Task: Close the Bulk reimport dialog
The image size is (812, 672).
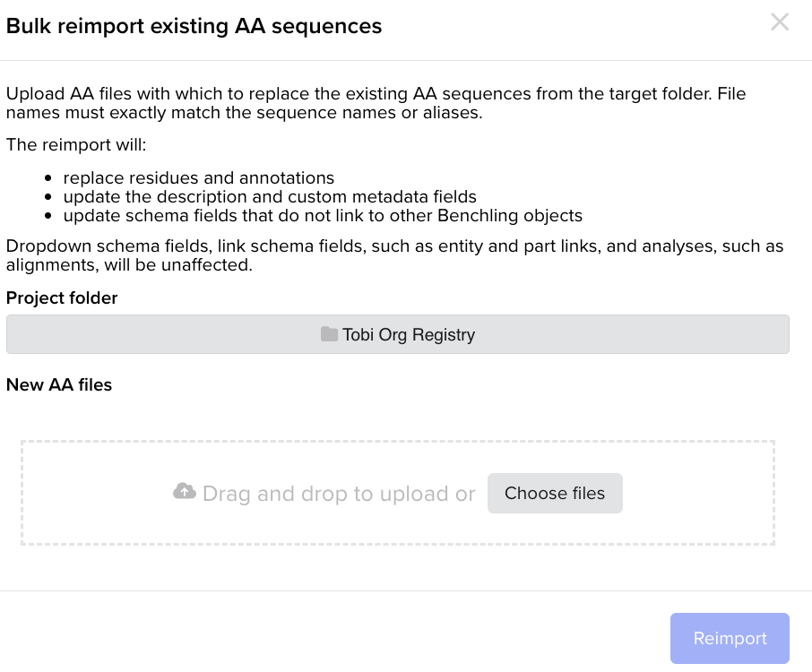Action: point(780,22)
